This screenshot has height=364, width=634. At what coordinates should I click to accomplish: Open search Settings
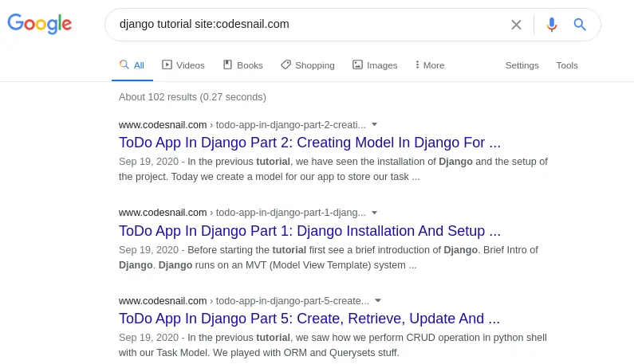coord(522,65)
